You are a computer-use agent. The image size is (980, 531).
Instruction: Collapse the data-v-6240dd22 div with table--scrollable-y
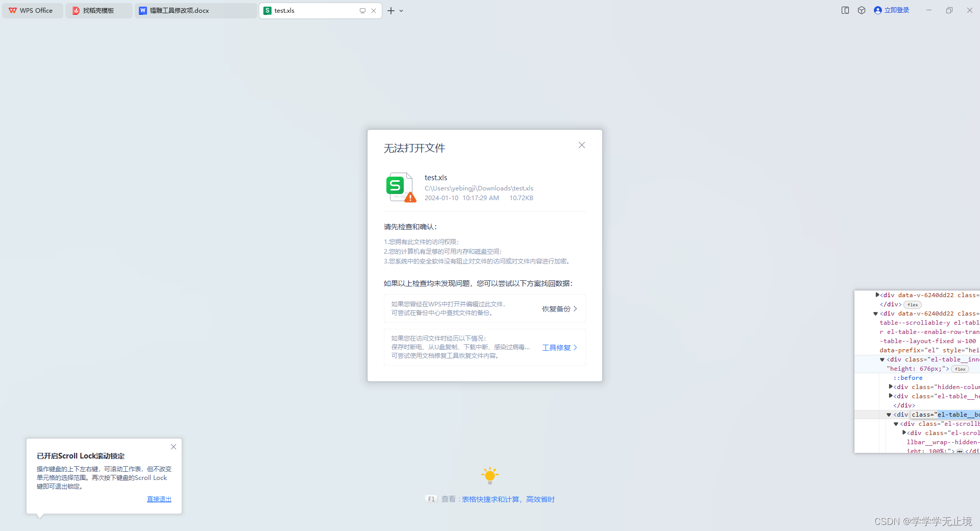(x=875, y=313)
